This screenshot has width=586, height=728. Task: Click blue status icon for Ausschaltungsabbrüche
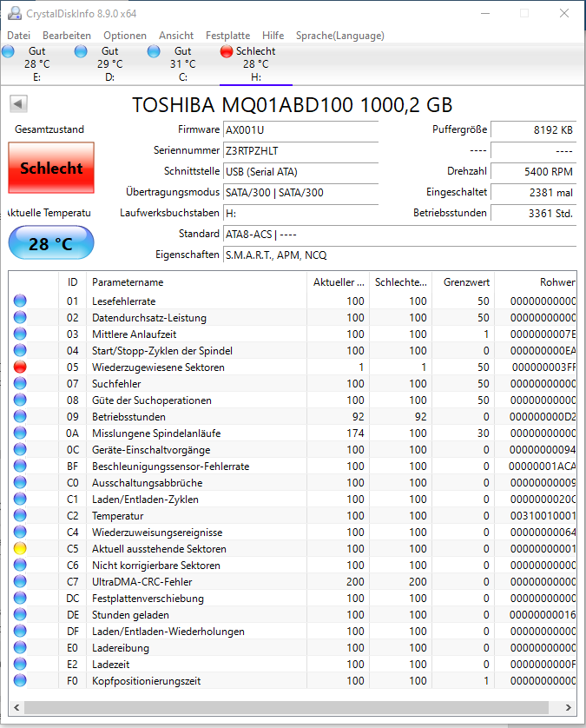coord(20,482)
